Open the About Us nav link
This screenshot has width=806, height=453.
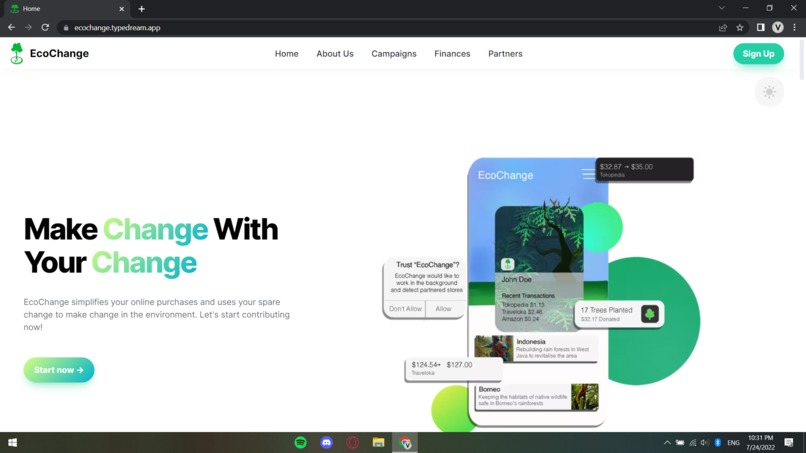[x=335, y=53]
